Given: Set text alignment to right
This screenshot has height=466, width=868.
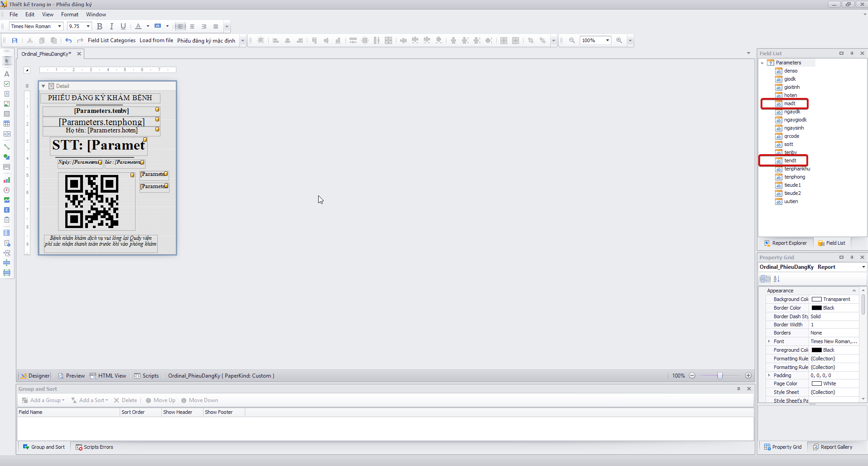Looking at the screenshot, I should coord(204,26).
